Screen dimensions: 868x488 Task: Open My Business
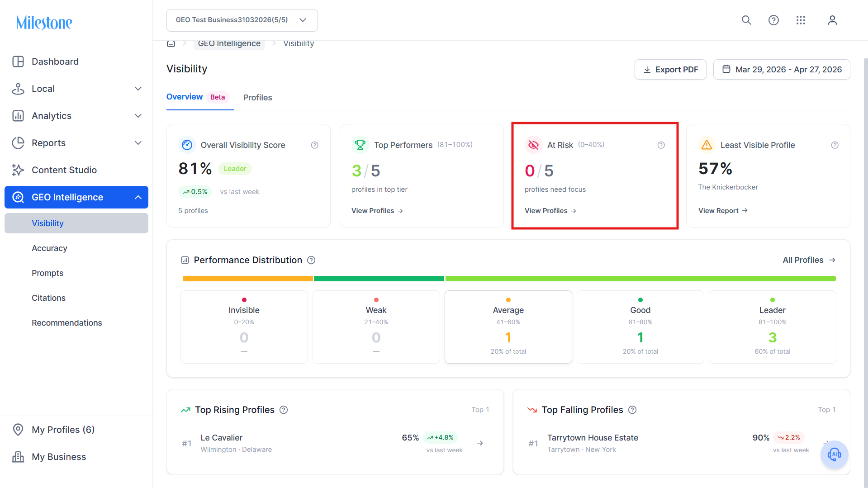pos(76,457)
